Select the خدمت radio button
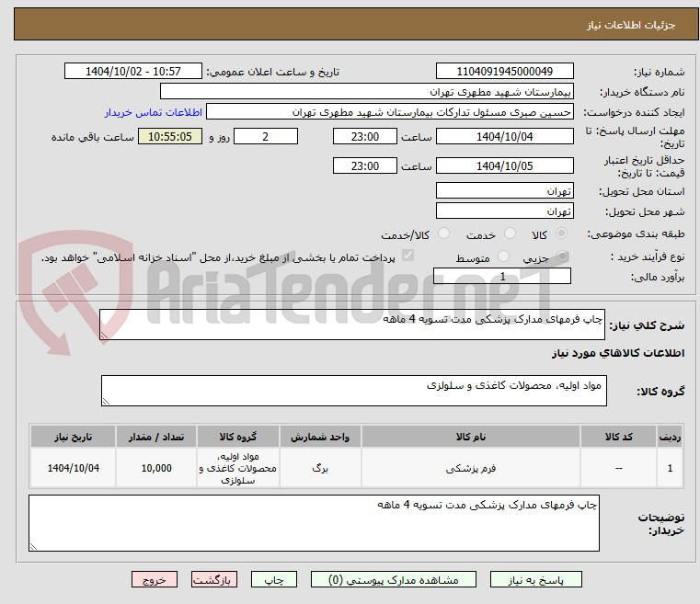 [510, 234]
